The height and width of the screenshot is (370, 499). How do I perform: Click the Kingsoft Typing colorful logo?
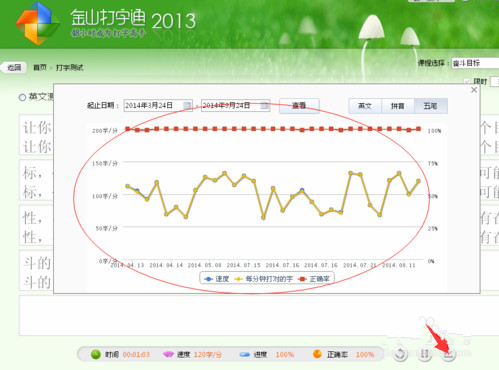pyautogui.click(x=37, y=23)
